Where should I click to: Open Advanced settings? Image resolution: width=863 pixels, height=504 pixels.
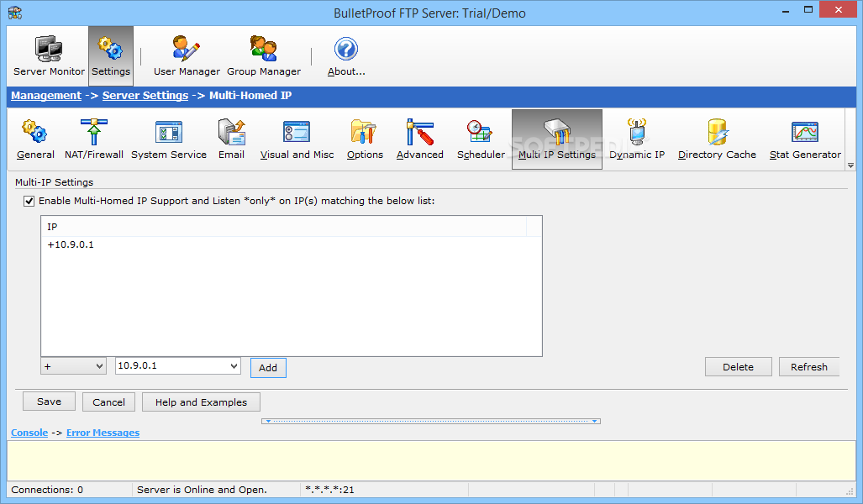419,139
